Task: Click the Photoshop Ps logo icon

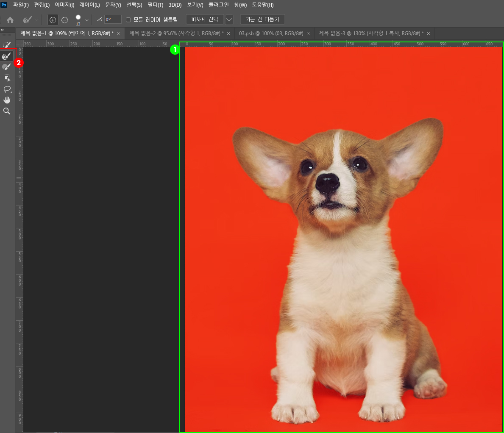Action: coord(4,5)
